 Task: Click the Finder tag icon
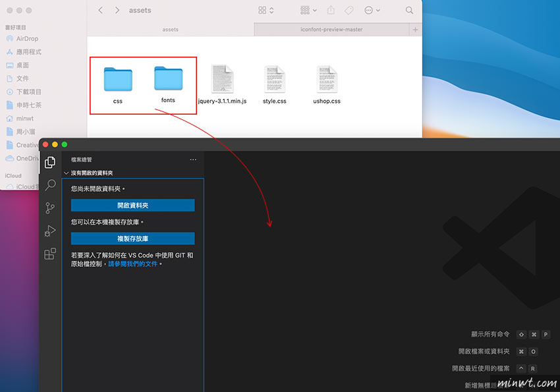click(349, 11)
